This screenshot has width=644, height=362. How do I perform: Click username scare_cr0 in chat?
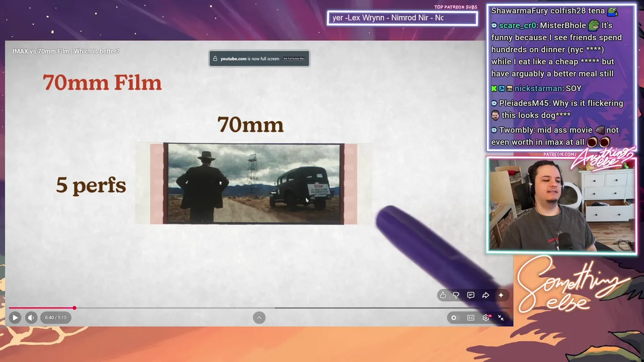click(517, 26)
